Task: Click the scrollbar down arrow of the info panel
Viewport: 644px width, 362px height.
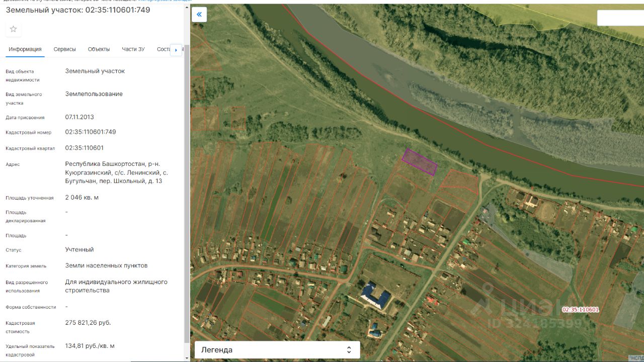Action: tap(187, 358)
